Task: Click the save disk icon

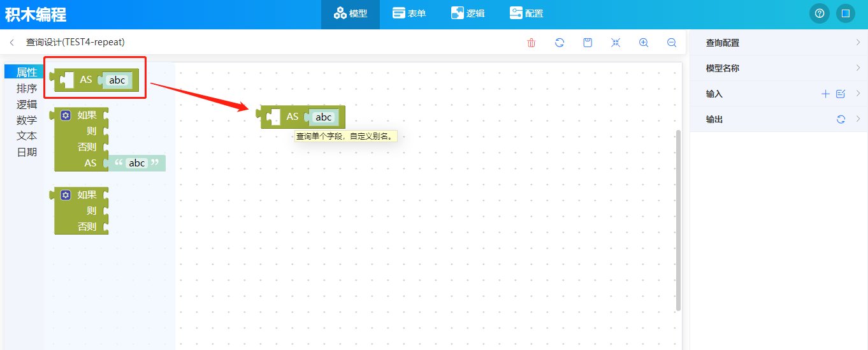Action: click(x=588, y=43)
